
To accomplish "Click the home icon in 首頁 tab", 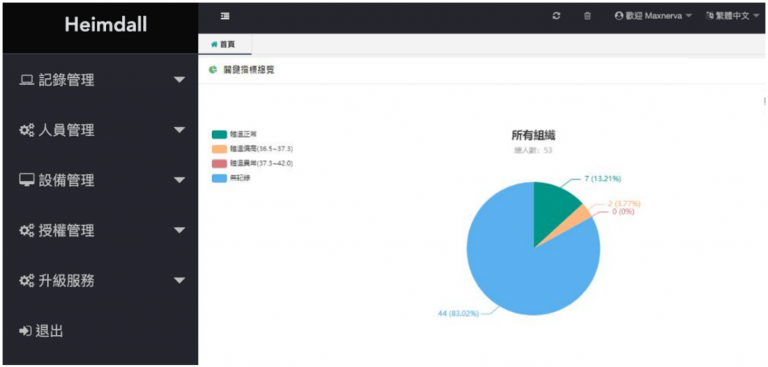I will (214, 44).
